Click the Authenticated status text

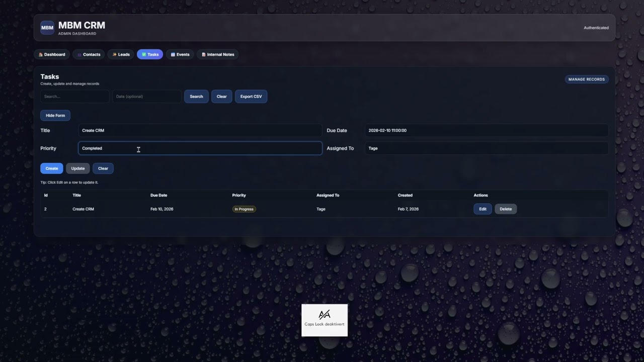pyautogui.click(x=596, y=28)
